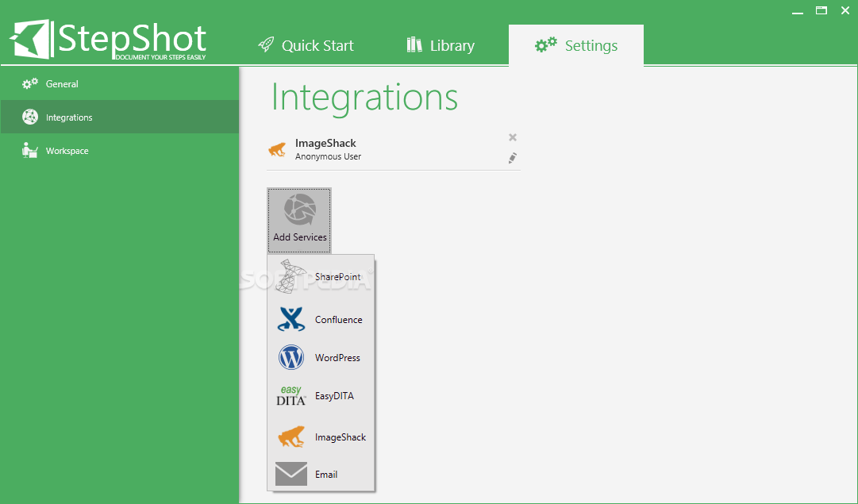Remove the ImageShack integration with X
The height and width of the screenshot is (504, 858).
(513, 137)
